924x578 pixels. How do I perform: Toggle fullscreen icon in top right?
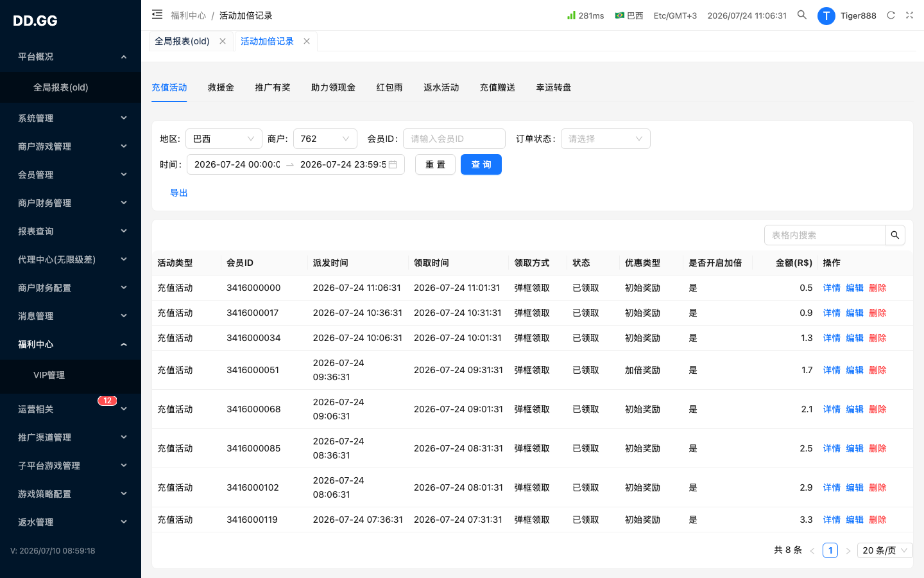click(909, 15)
